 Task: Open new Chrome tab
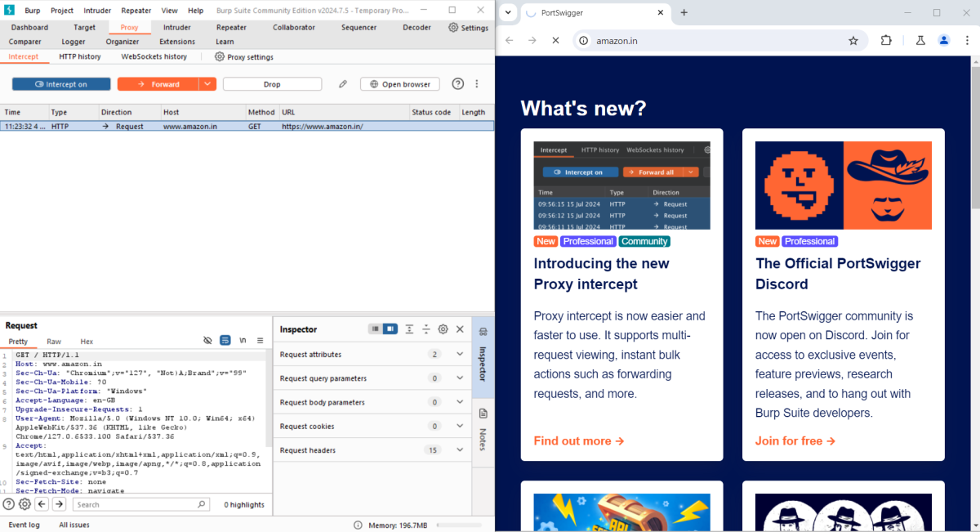click(684, 13)
